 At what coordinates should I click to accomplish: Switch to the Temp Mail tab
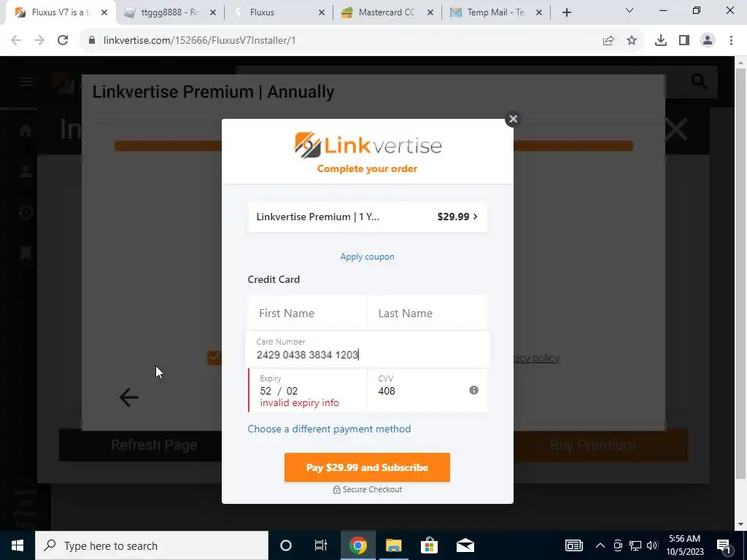(495, 12)
